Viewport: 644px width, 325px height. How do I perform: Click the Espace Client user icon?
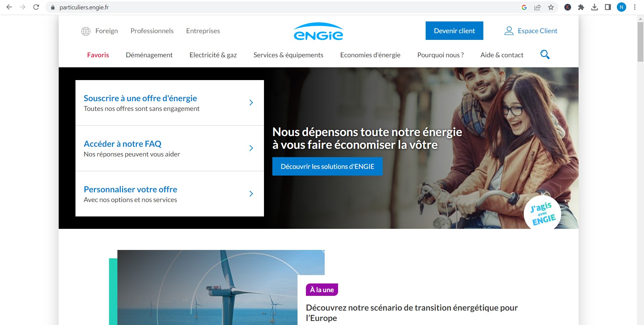[x=509, y=31]
